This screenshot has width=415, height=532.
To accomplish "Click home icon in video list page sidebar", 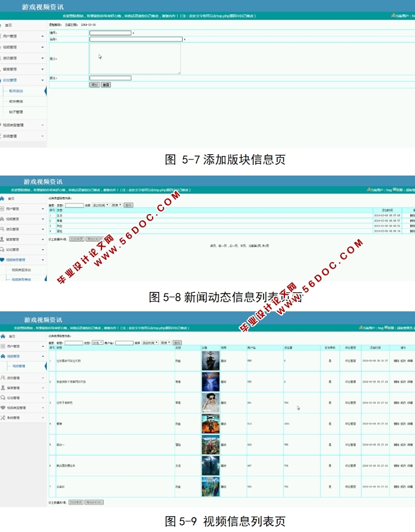I will (x=2, y=336).
